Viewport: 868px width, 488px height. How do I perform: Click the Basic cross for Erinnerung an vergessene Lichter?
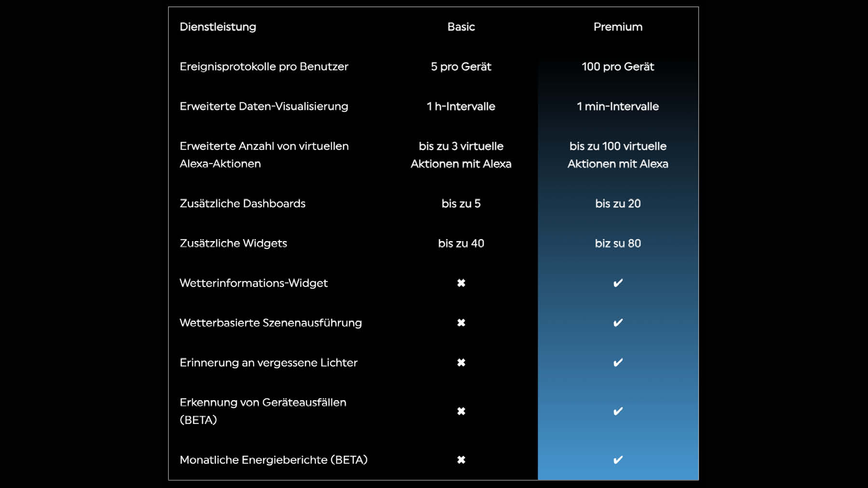tap(461, 363)
